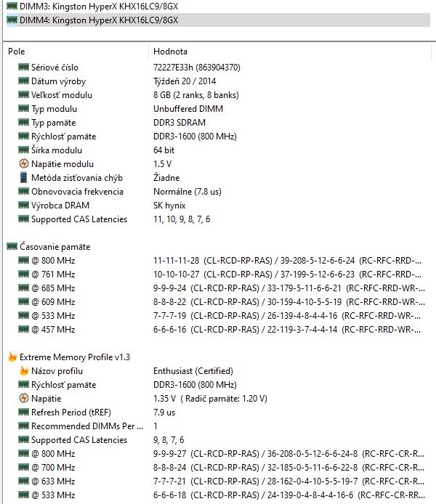
Task: Click the memory icon beside @ 633 MHz
Action: pos(23,481)
